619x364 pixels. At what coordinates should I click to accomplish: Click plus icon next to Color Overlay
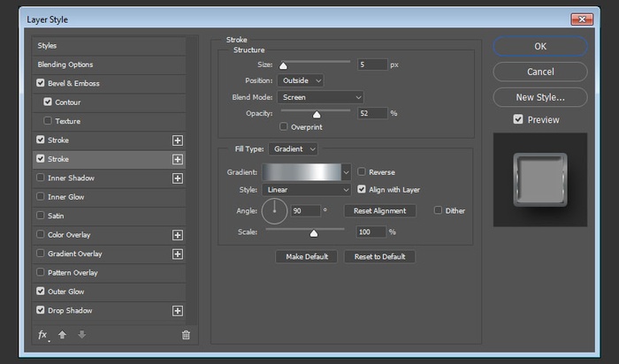click(178, 235)
